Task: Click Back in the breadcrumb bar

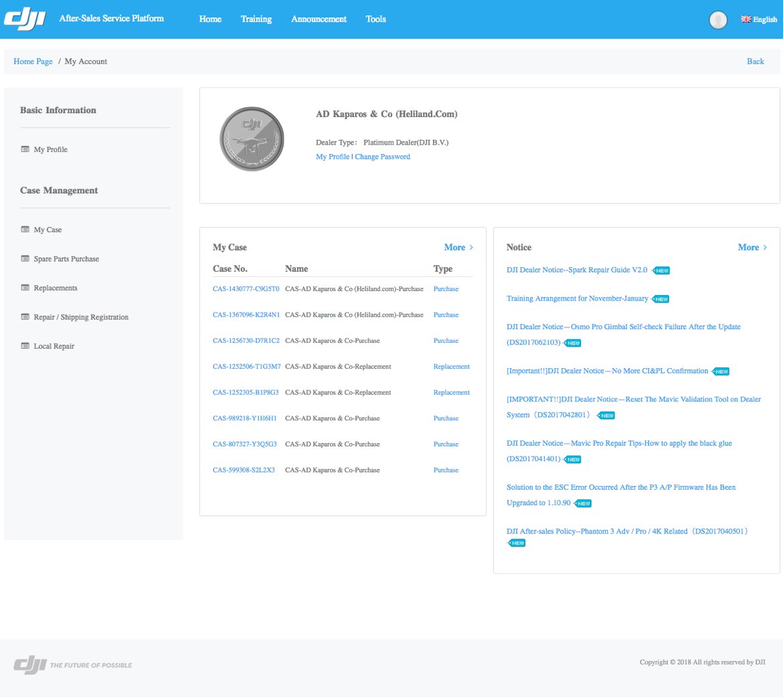Action: [x=755, y=62]
